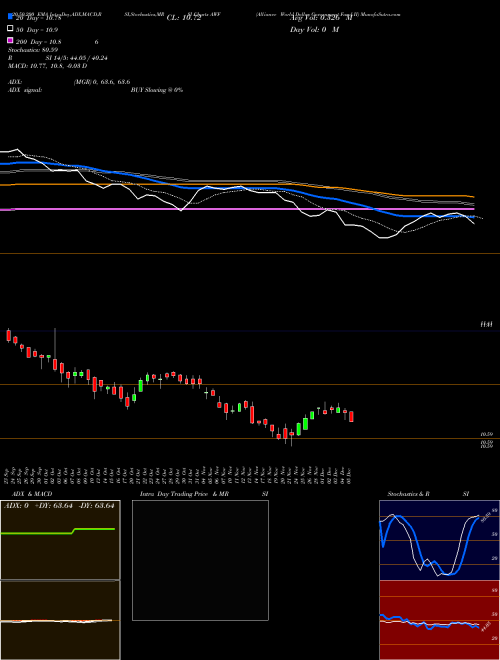Click the last red candlestick on the price chart
Screen dimensions: 500x660
[x=351, y=416]
